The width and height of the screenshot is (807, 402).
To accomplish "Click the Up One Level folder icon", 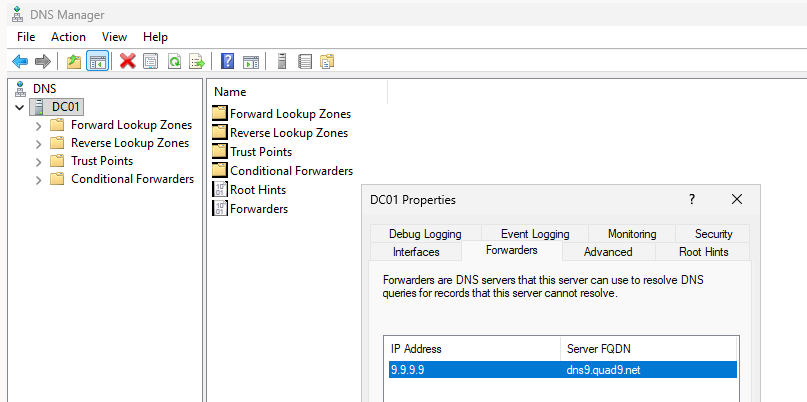I will tap(74, 62).
